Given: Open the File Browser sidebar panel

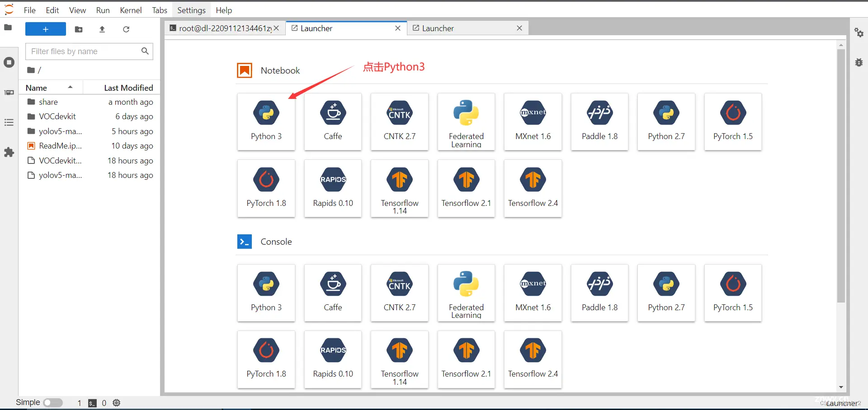Looking at the screenshot, I should pyautogui.click(x=8, y=28).
